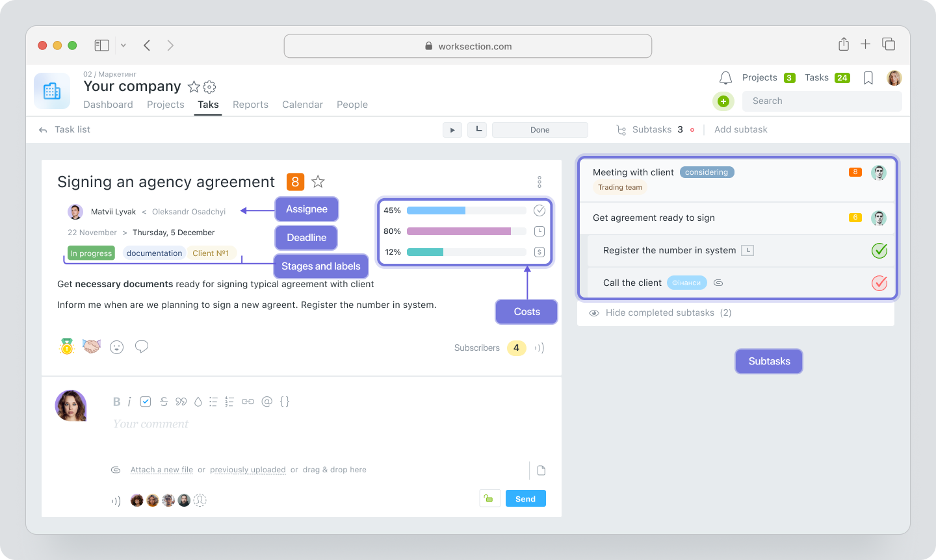Insert a checklist using the checkbox icon
This screenshot has height=560, width=936.
coord(146,401)
